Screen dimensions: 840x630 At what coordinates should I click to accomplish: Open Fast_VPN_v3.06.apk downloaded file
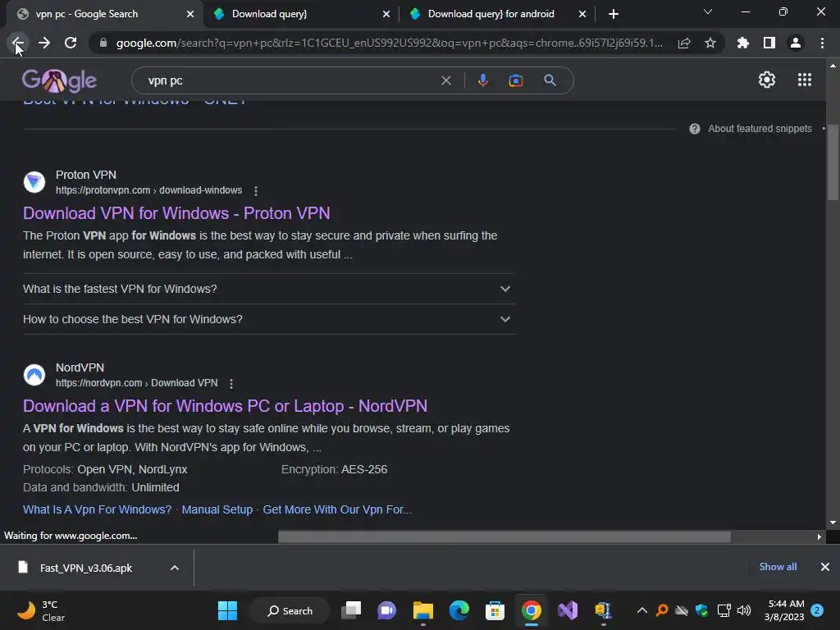(85, 568)
